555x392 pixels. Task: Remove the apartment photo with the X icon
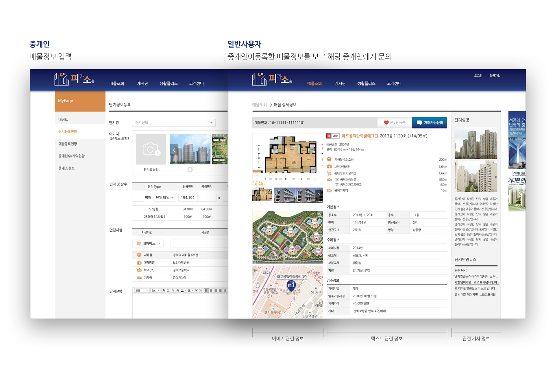[208, 136]
